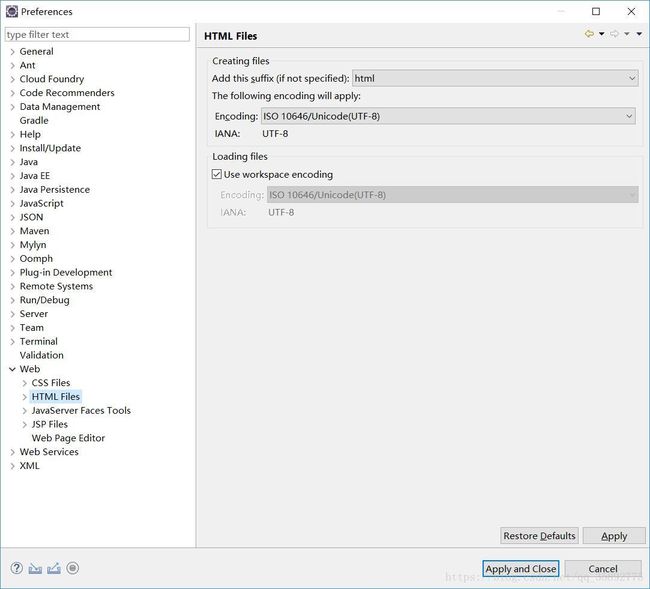Expand the Help tree node

click(x=12, y=135)
